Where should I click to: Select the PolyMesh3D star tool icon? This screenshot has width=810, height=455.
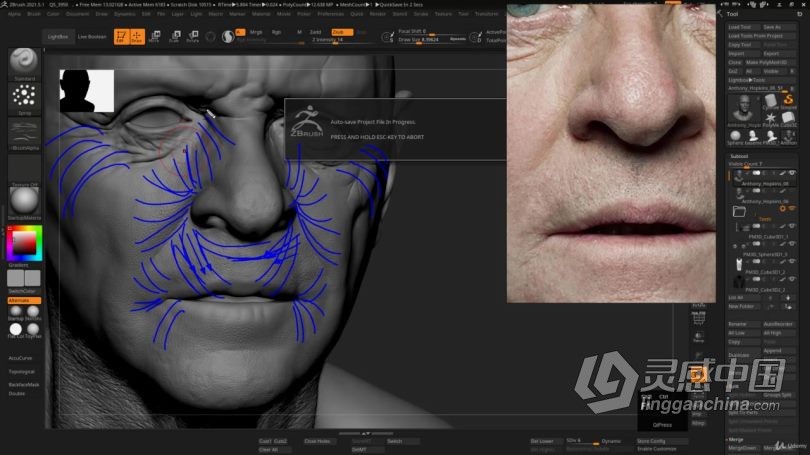[x=770, y=118]
